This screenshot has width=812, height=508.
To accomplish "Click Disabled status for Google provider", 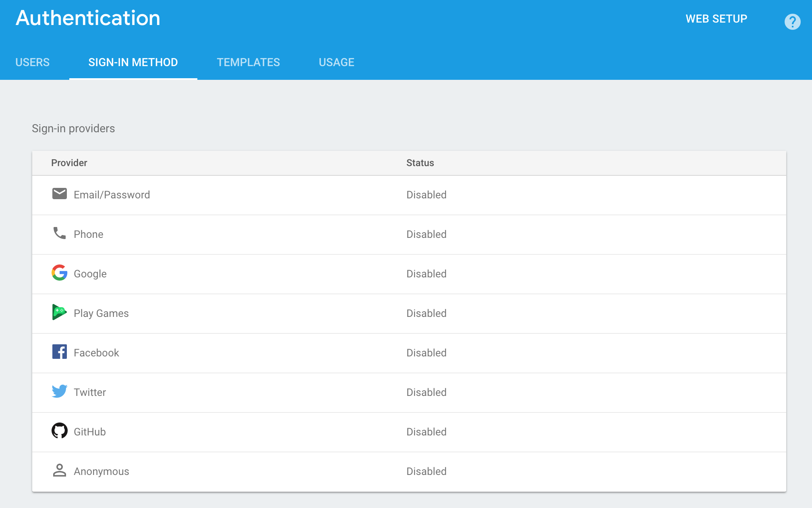I will coord(426,274).
